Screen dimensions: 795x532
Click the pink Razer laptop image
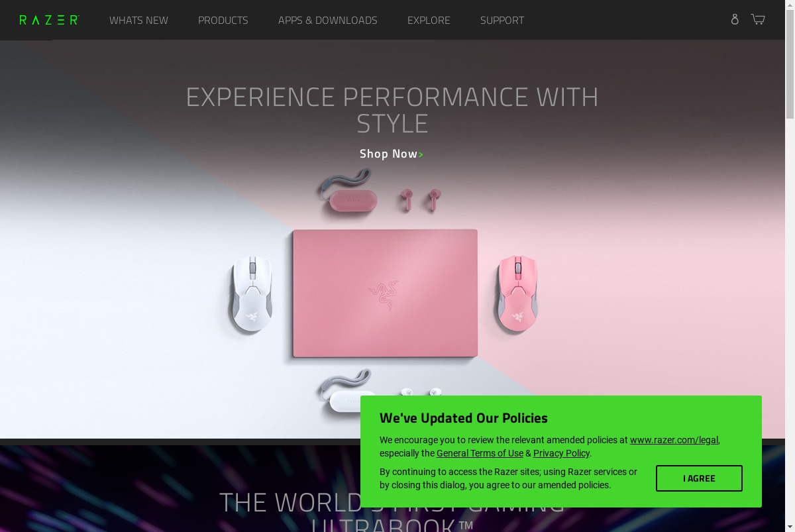pos(385,293)
